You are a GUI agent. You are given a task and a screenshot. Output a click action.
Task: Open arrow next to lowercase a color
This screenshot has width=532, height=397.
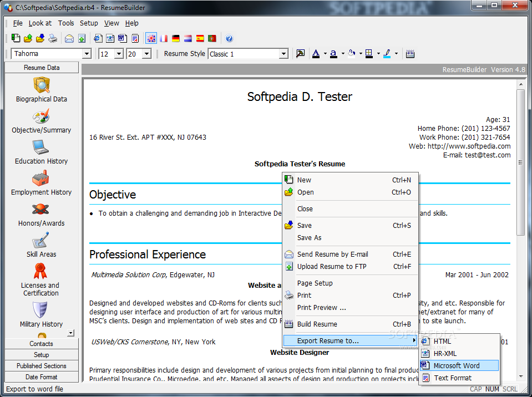(x=343, y=54)
